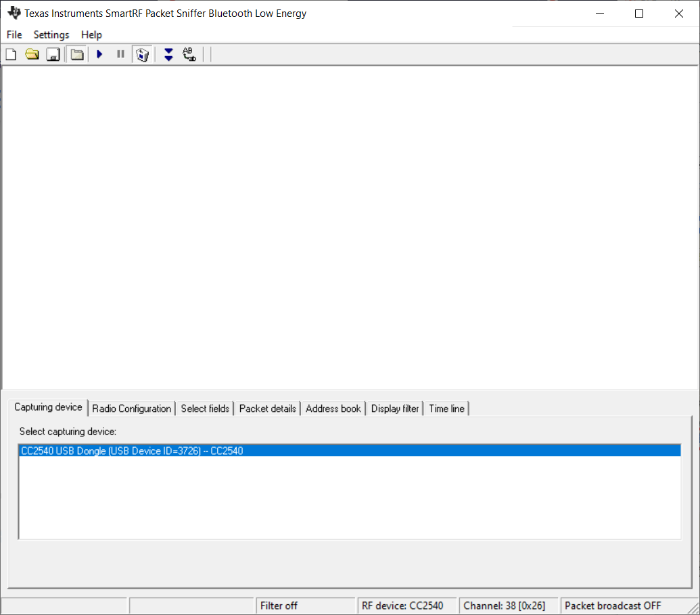Open the Settings menu
Screen dimensions: 700x615
pos(51,35)
